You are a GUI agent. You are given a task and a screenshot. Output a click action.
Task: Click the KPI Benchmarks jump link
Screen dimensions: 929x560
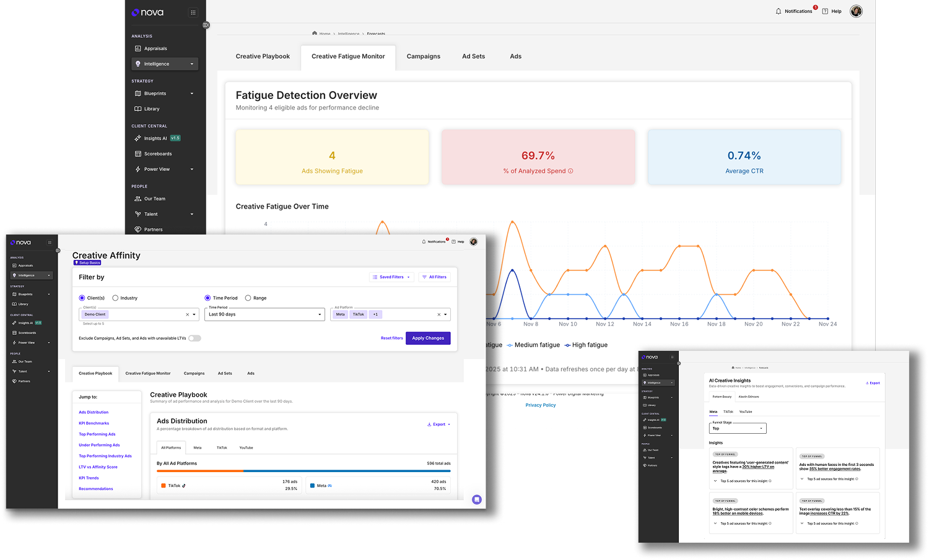pos(94,423)
